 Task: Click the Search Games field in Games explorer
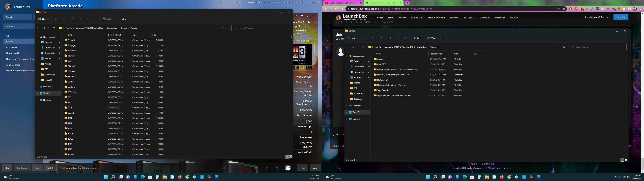(x=598, y=47)
